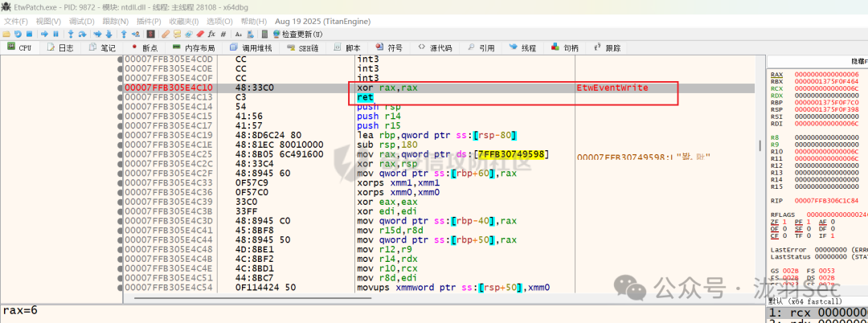Toggle breakpoint bullet at address 00007FFB305E4C54
The image size is (868, 323).
point(120,288)
